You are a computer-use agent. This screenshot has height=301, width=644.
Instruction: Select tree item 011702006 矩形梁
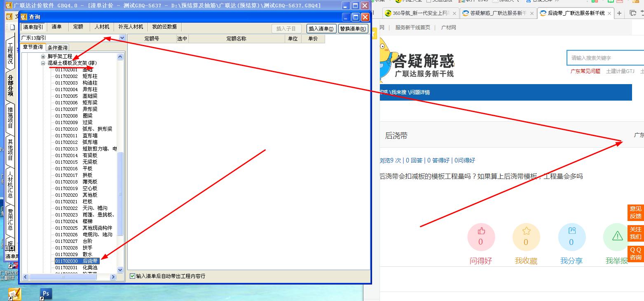[x=76, y=103]
